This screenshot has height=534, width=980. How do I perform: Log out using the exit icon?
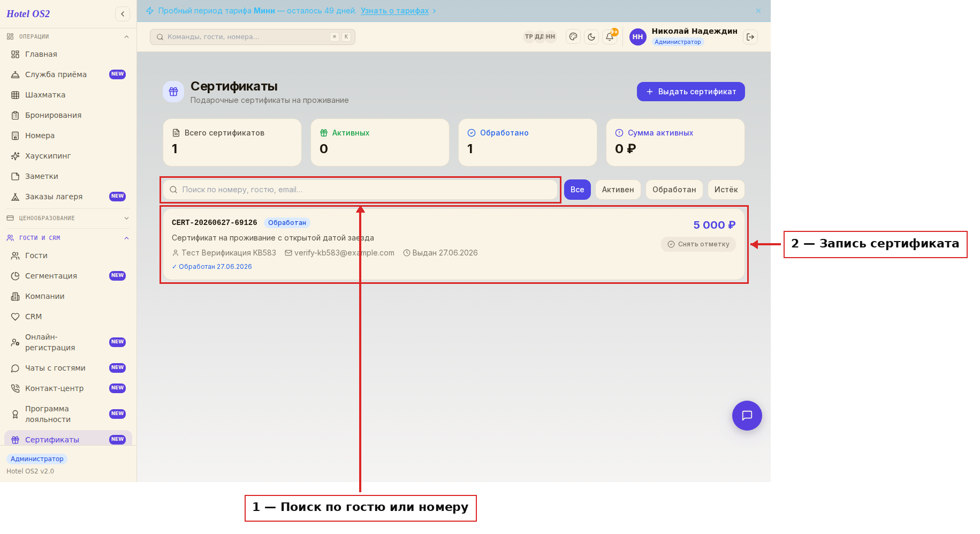pos(750,37)
